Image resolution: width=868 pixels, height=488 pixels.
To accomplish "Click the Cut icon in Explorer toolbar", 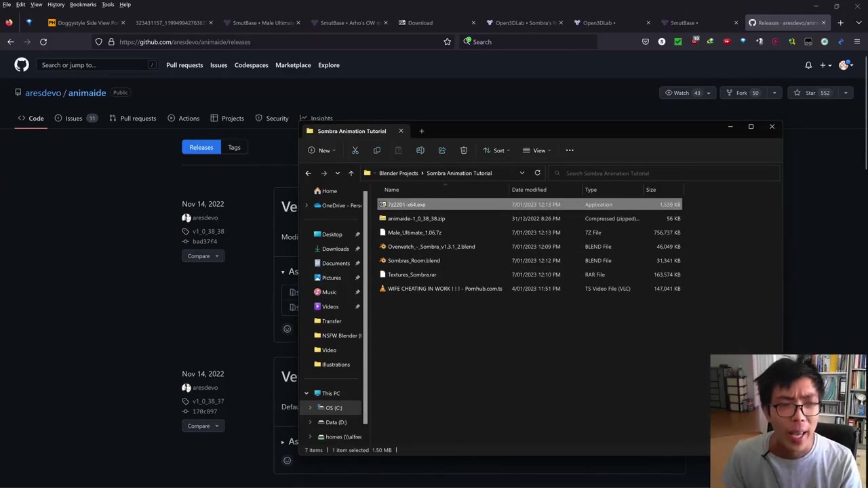I will (355, 150).
